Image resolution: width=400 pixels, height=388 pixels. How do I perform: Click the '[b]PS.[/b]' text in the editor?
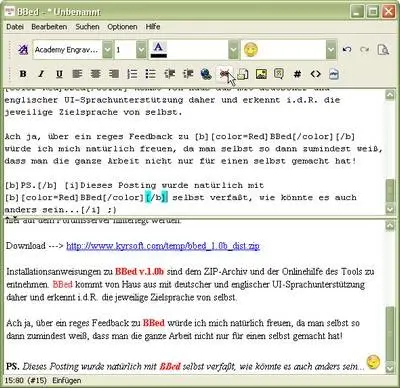click(31, 185)
